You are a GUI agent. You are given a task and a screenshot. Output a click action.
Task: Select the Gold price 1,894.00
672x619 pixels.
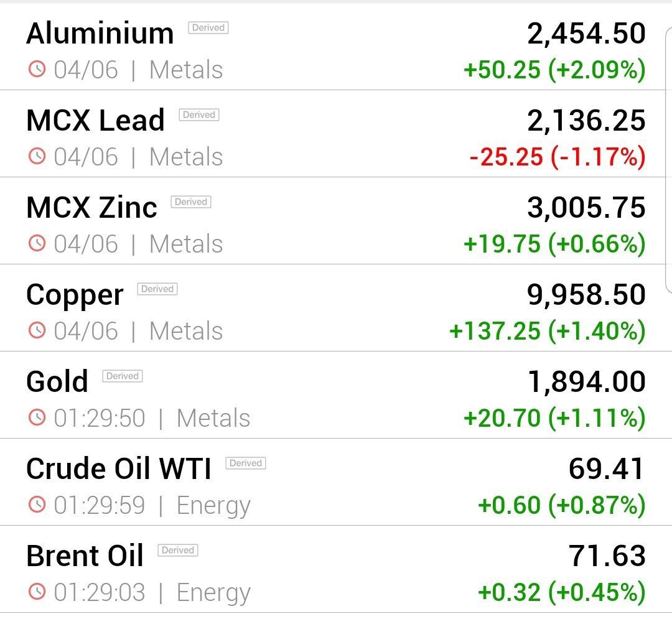(586, 382)
